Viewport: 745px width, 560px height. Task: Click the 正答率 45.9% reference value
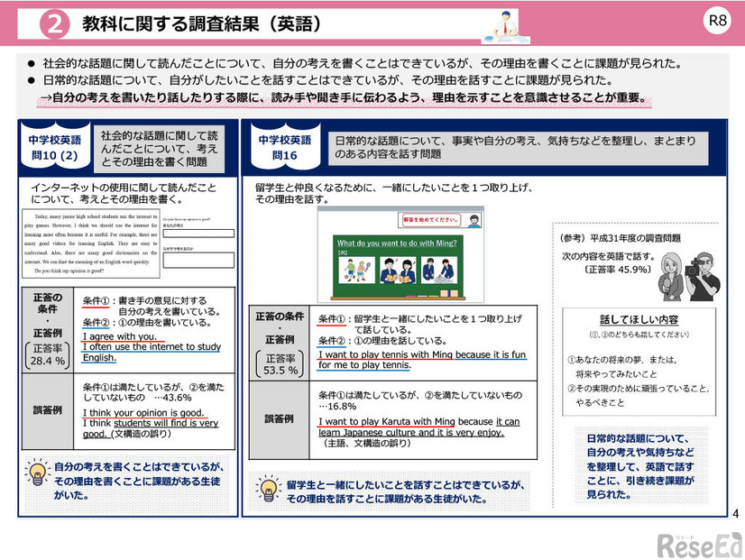[617, 270]
